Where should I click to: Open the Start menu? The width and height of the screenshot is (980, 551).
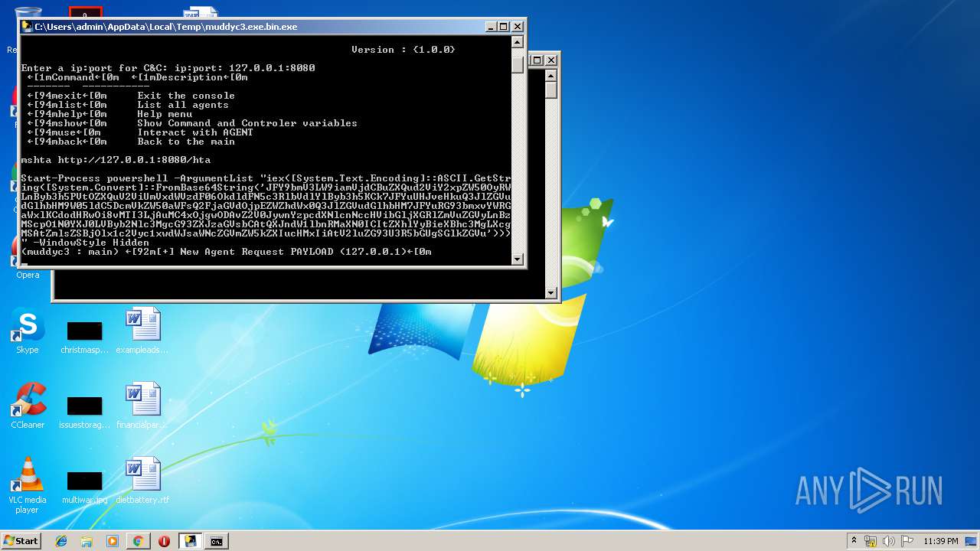tap(21, 540)
